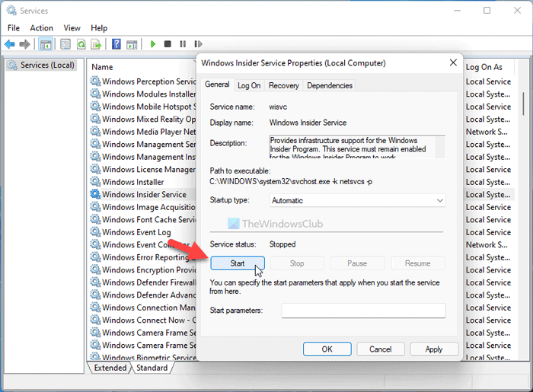Click the Description box scrollbar
Viewport: 533px width, 392px height.
point(440,147)
